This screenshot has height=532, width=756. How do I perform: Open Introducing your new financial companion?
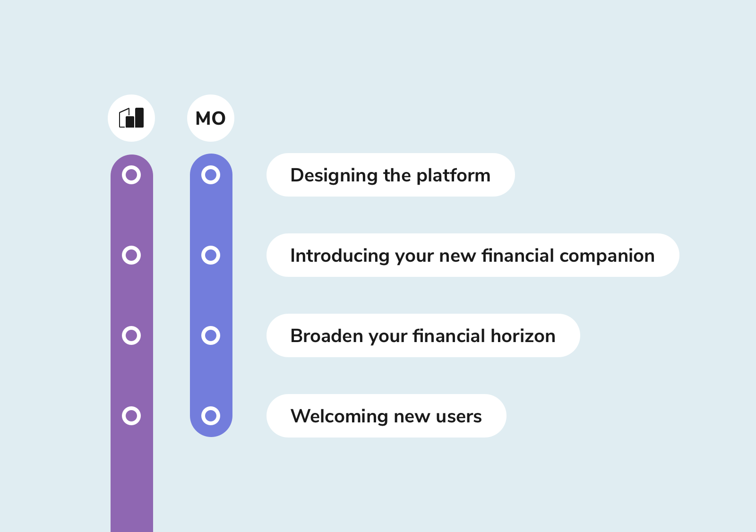tap(472, 255)
